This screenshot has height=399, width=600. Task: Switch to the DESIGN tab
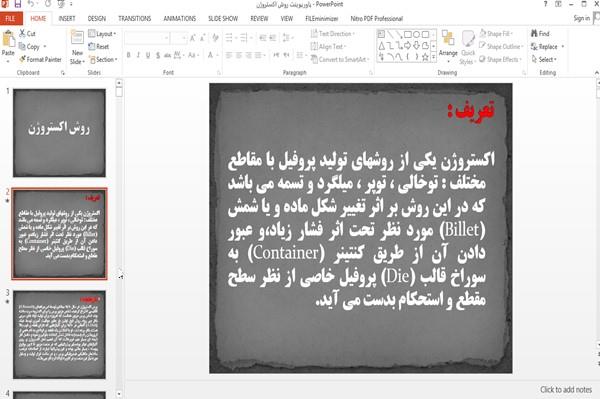[x=97, y=18]
